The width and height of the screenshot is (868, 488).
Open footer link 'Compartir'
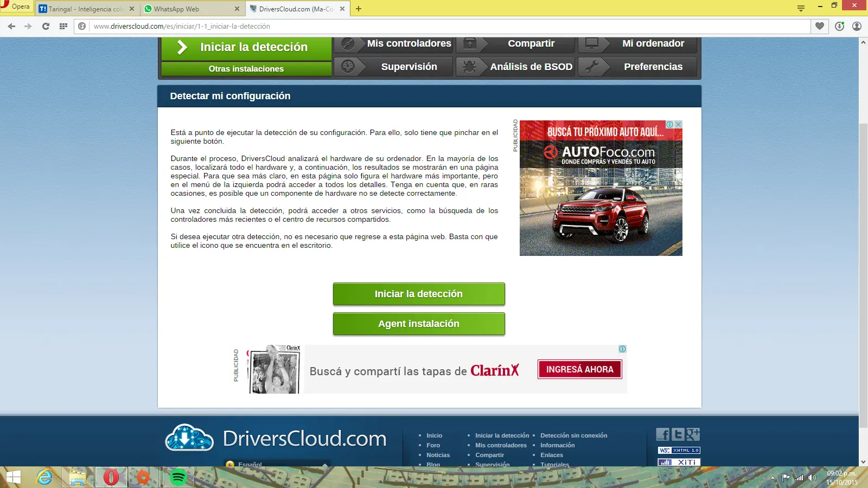[x=489, y=455]
